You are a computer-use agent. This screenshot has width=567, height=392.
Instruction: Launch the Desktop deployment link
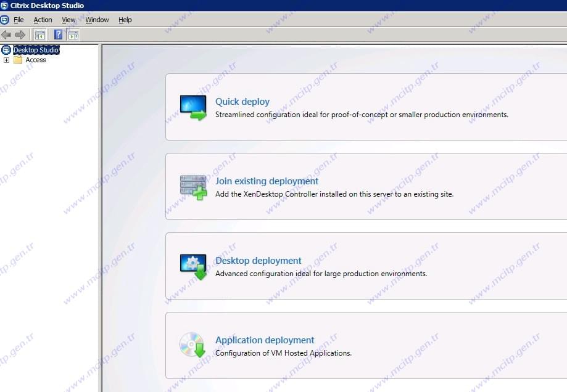pos(258,261)
